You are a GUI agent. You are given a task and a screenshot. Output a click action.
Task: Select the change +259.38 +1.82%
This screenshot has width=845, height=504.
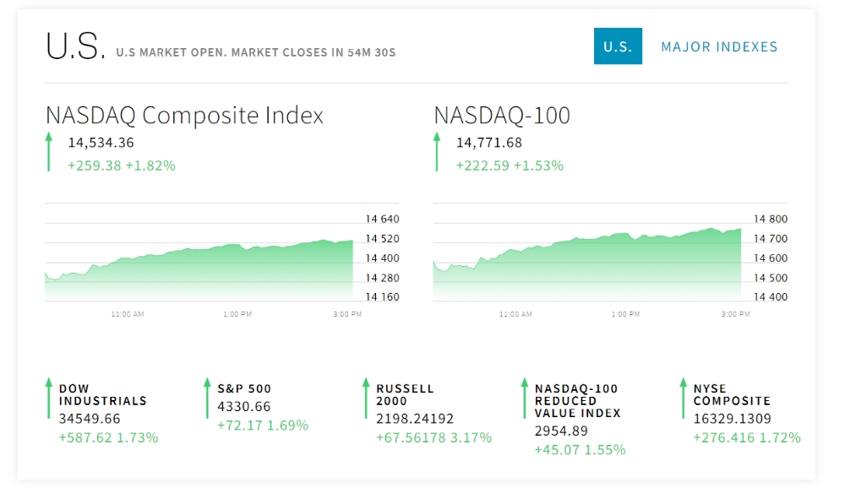(x=121, y=165)
